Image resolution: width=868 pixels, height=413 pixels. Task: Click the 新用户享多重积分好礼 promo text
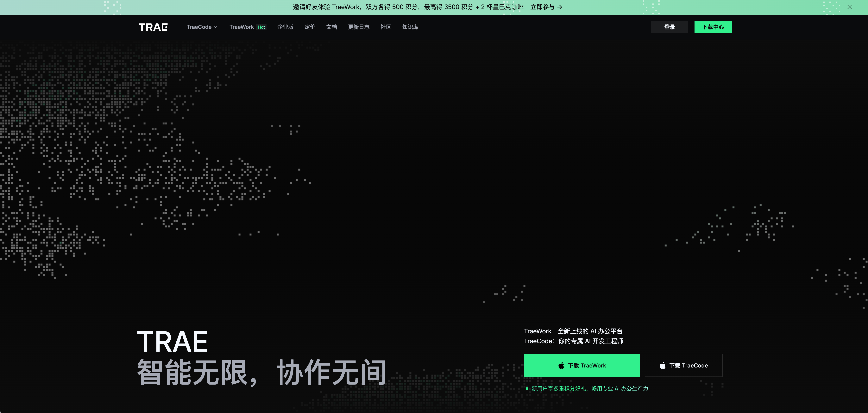tap(590, 388)
